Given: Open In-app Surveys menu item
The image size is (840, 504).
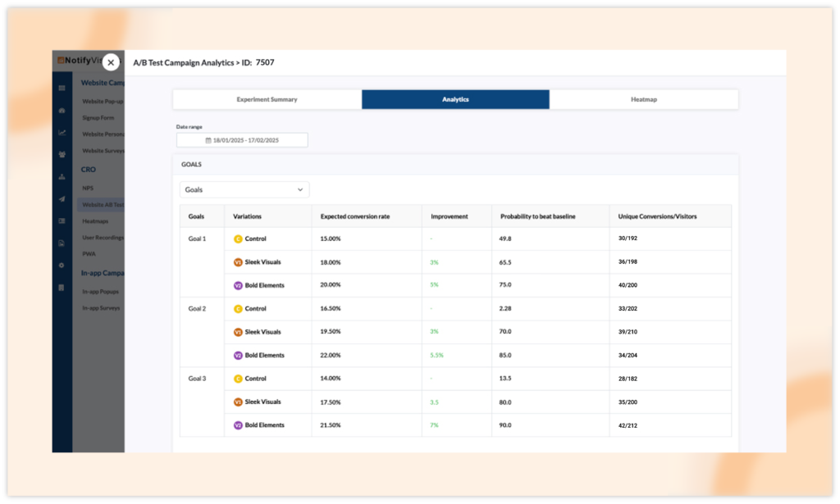Looking at the screenshot, I should pyautogui.click(x=101, y=308).
